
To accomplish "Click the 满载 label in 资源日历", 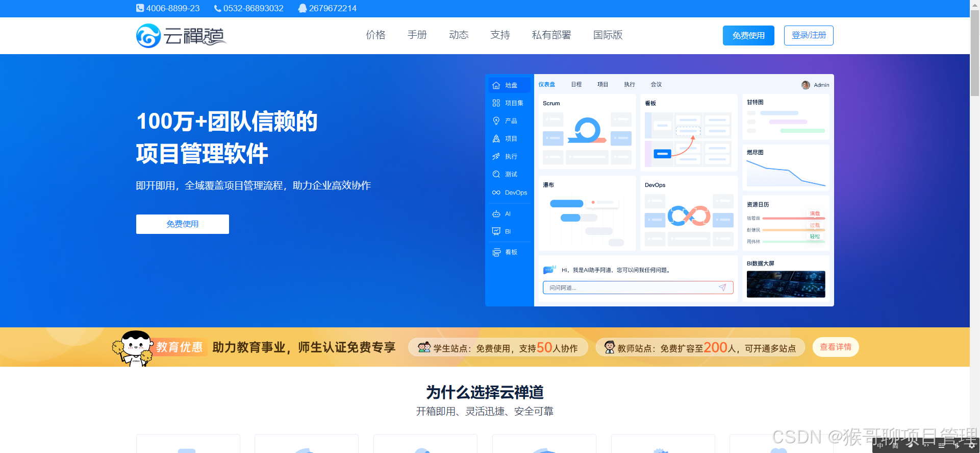I will coord(815,213).
